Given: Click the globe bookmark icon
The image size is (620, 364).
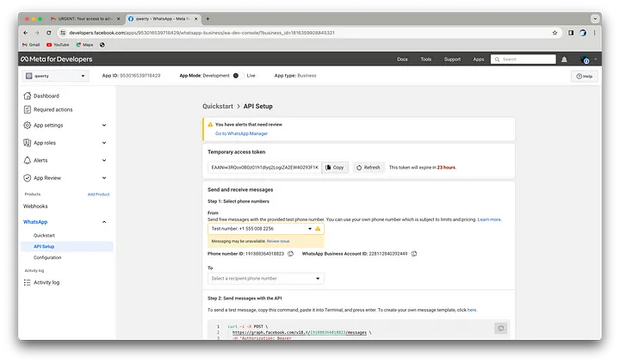Looking at the screenshot, I should [102, 45].
